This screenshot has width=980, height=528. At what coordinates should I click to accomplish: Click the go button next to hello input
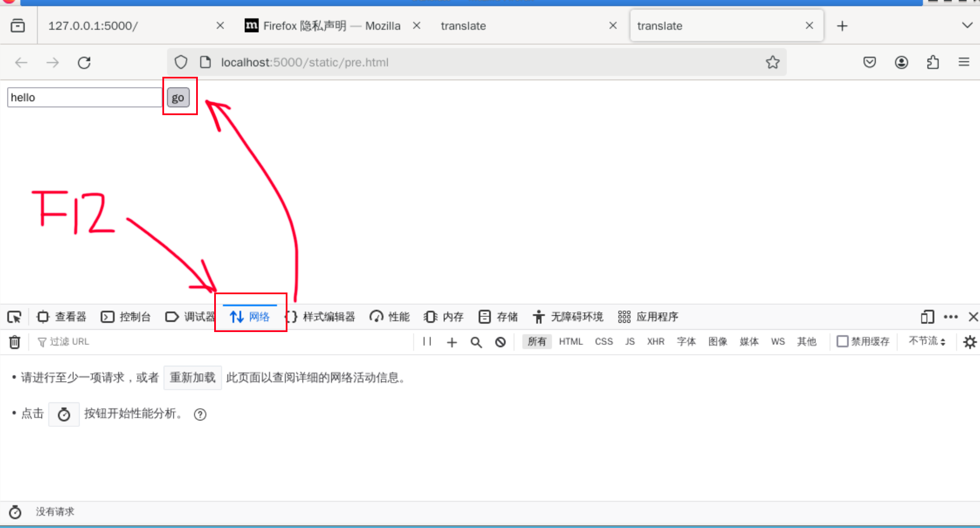coord(179,97)
